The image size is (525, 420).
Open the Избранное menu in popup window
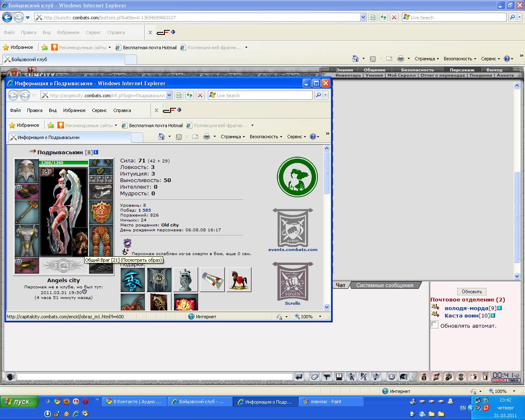[74, 110]
